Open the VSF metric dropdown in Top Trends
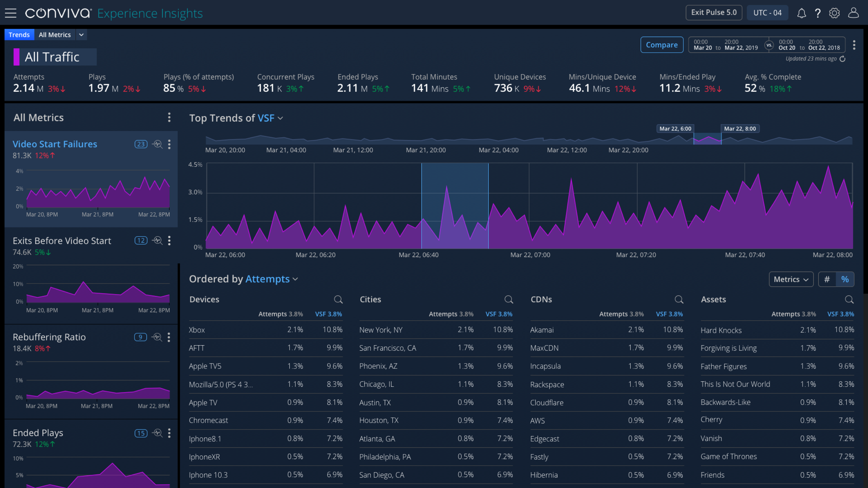The width and height of the screenshot is (868, 488). click(270, 118)
